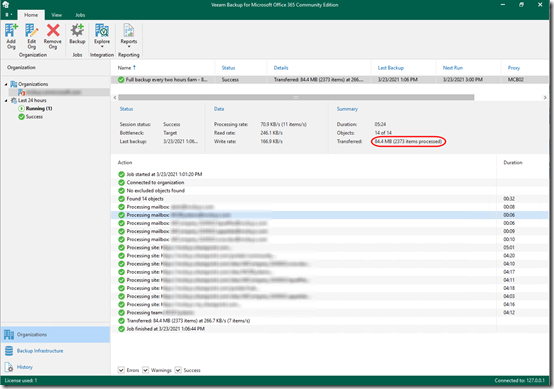The width and height of the screenshot is (554, 389).
Task: Select Success under Last 24 hours
Action: (34, 117)
